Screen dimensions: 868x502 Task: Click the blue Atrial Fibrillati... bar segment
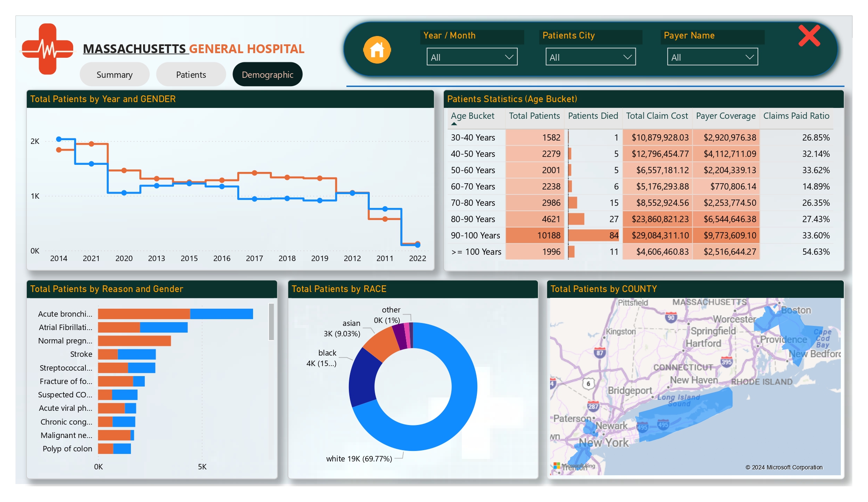pyautogui.click(x=164, y=327)
